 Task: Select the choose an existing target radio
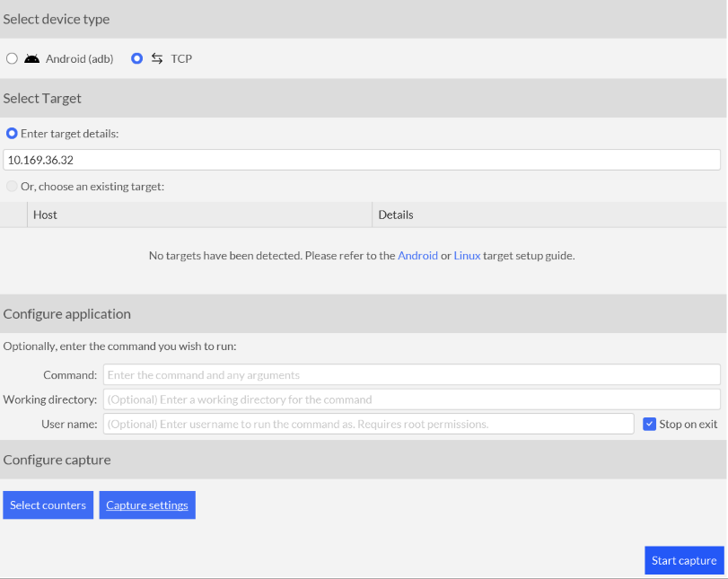pos(12,187)
